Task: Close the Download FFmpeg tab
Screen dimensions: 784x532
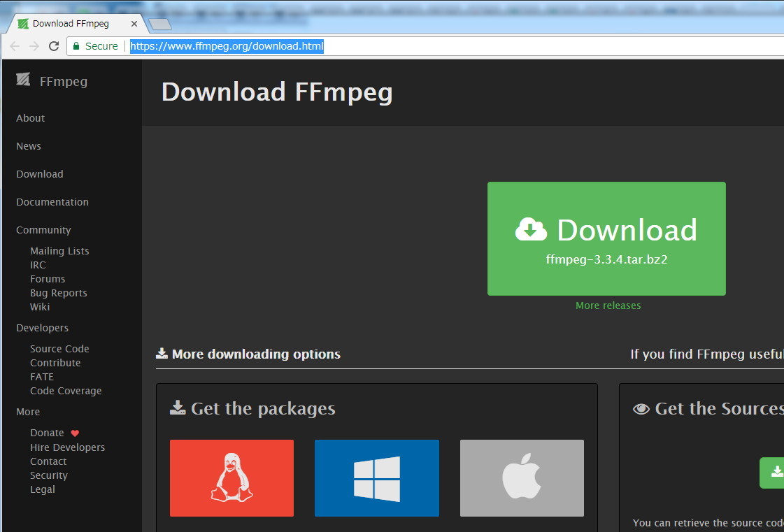Action: click(x=134, y=24)
